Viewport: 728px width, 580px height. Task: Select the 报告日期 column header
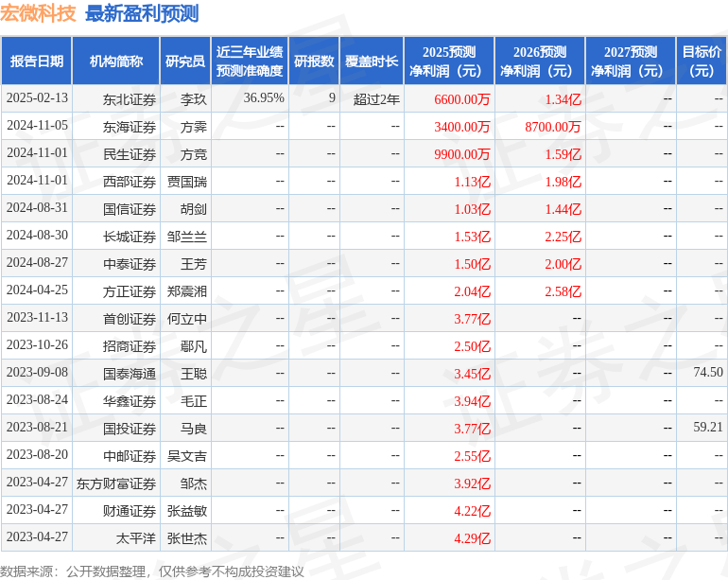(x=37, y=61)
